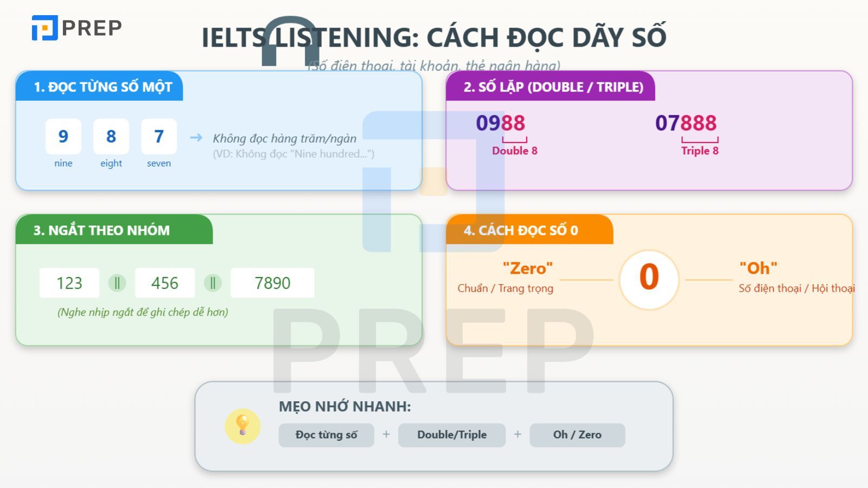Click the digit 9 tile
Viewport: 868px width, 488px height.
[63, 136]
